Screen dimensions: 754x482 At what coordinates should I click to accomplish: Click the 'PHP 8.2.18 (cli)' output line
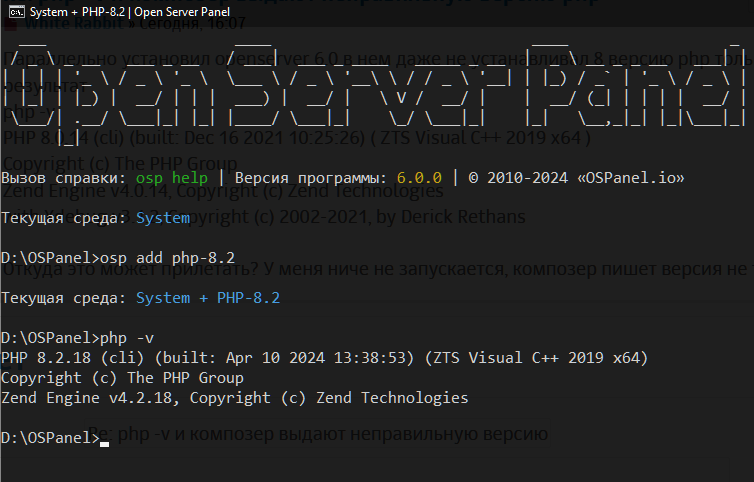[325, 358]
